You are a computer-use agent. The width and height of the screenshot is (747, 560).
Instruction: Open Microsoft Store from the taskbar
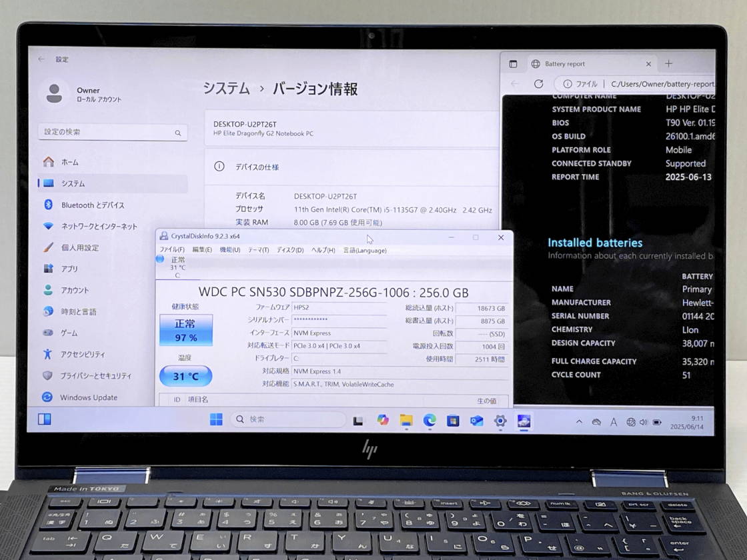[x=453, y=421]
